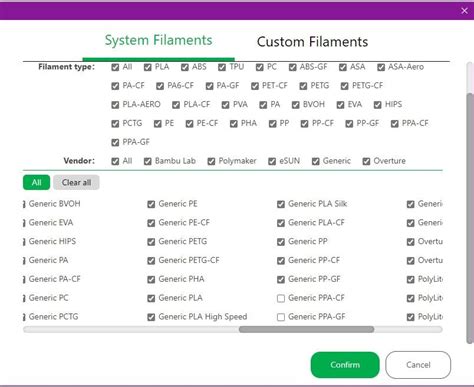Screen dimensions: 474x387
Task: Uncheck the Bambu Lab vendor checkbox
Action: click(148, 161)
